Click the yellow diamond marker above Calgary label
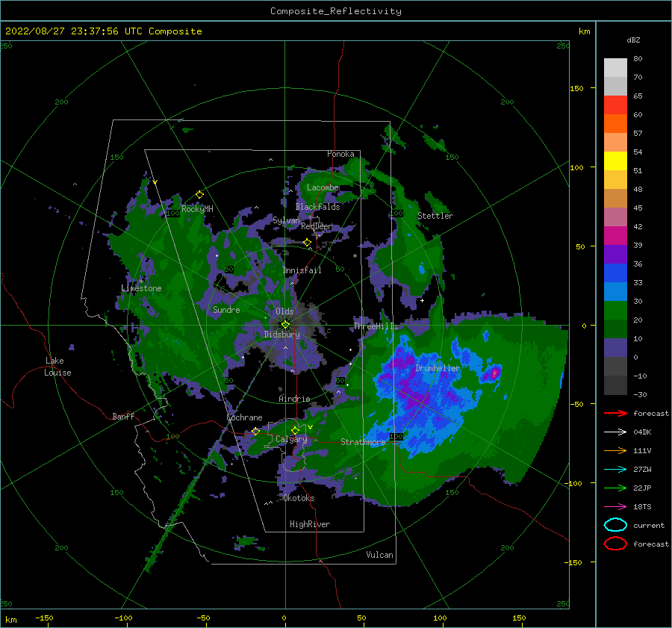Image resolution: width=672 pixels, height=628 pixels. pyautogui.click(x=295, y=430)
